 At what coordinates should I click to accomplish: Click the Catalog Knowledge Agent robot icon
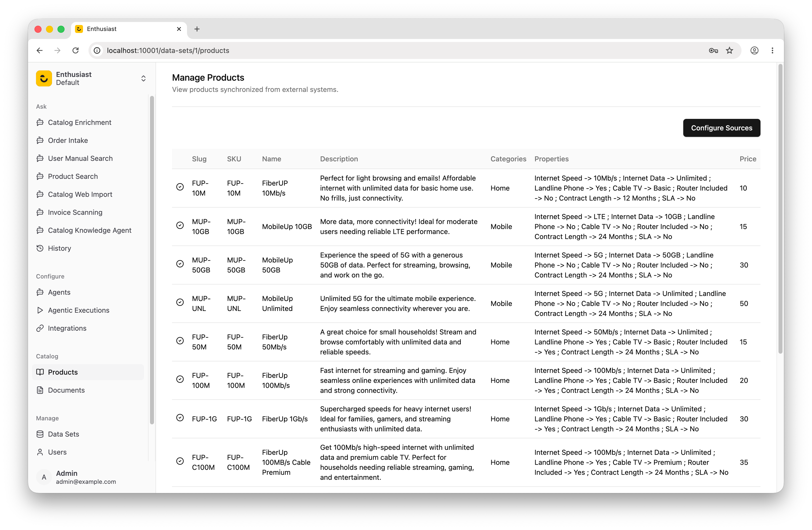click(x=40, y=230)
